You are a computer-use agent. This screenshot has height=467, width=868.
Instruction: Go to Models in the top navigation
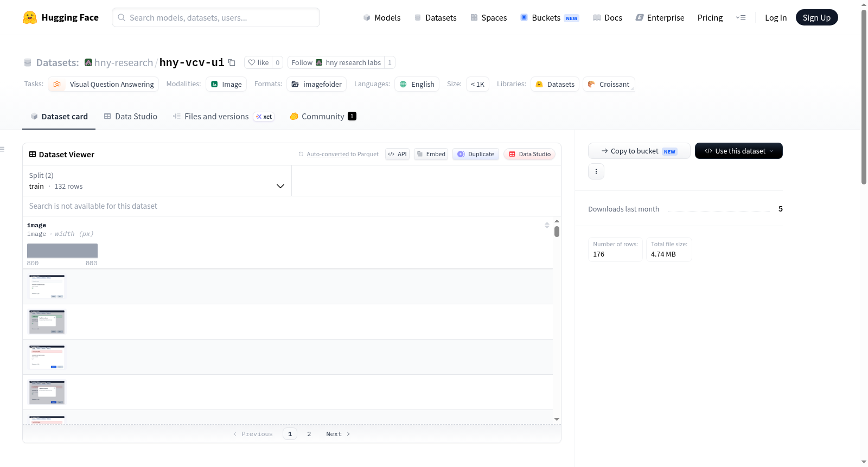click(382, 17)
